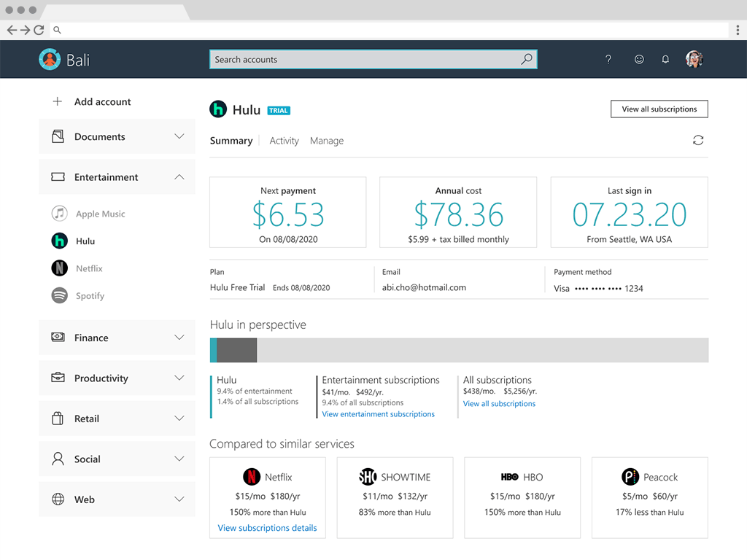Click the Web globe icon
The height and width of the screenshot is (560, 747).
point(58,499)
